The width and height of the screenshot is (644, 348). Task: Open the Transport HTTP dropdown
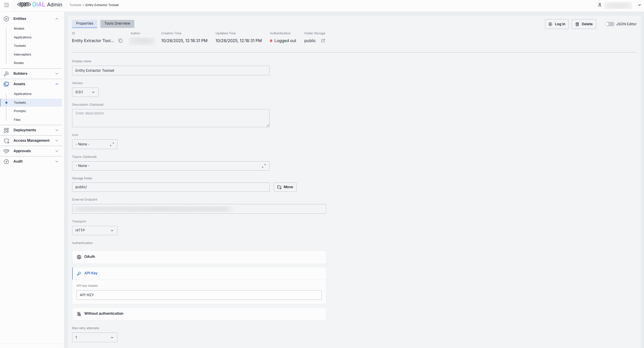pyautogui.click(x=95, y=231)
